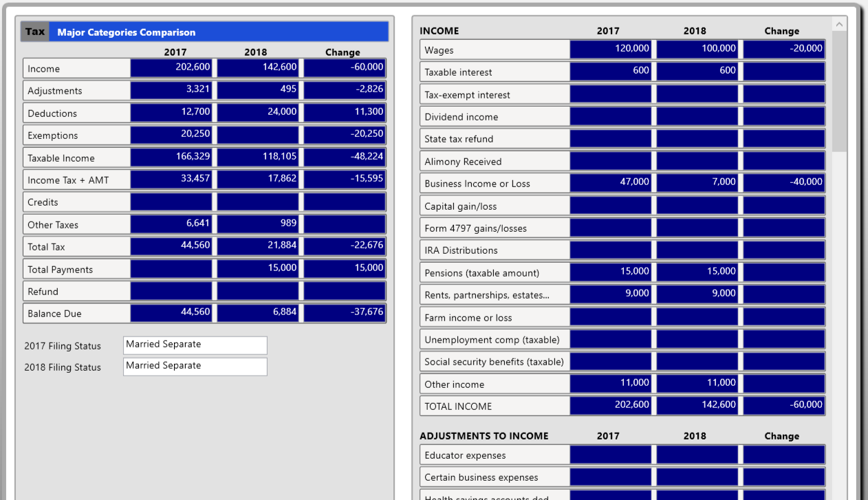Click the Refund row label
Viewport: 868px width, 500px height.
coord(43,292)
